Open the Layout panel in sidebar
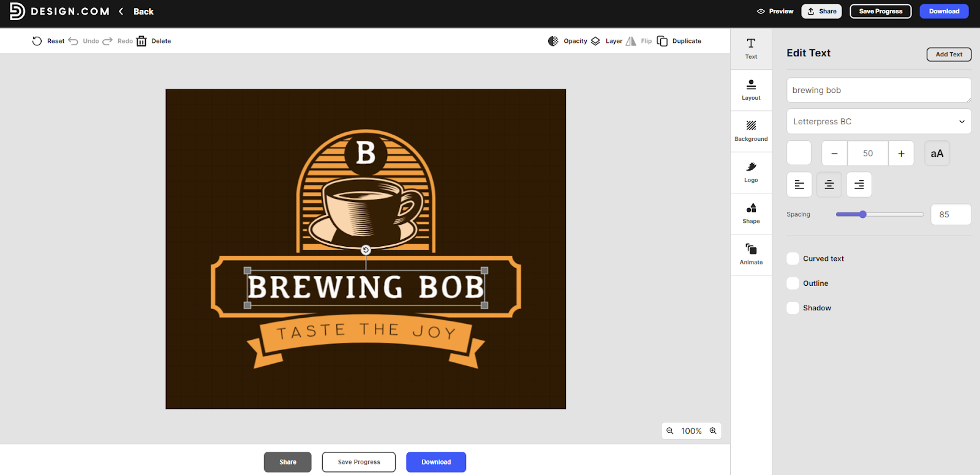Image resolution: width=980 pixels, height=475 pixels. [751, 90]
